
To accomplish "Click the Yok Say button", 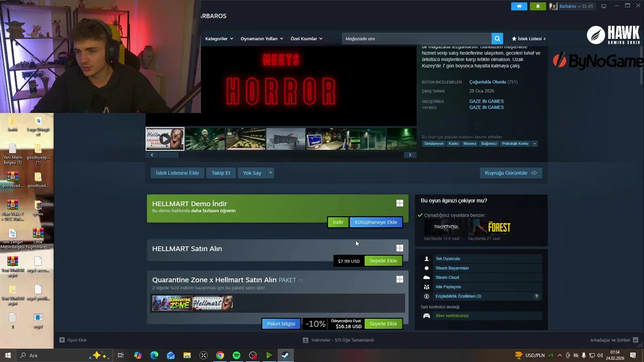I will click(252, 173).
